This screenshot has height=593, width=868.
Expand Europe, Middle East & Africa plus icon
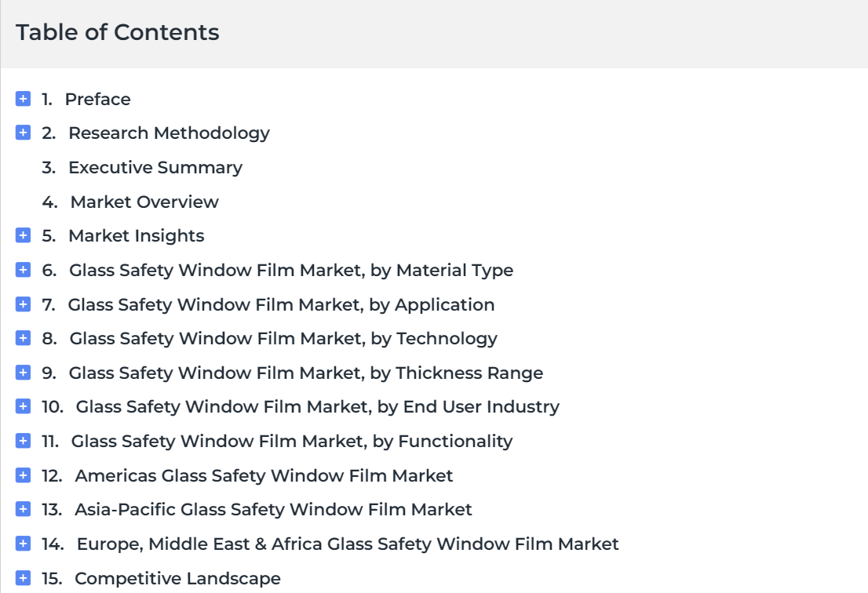tap(23, 544)
